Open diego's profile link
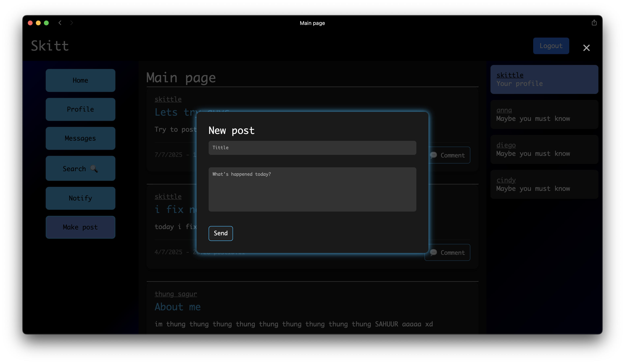The width and height of the screenshot is (625, 364). 506,145
